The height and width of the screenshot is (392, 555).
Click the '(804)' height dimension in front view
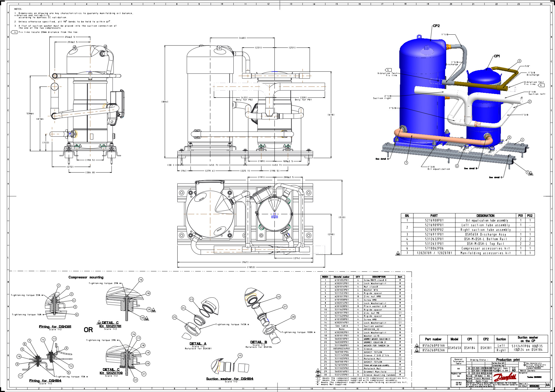point(165,102)
